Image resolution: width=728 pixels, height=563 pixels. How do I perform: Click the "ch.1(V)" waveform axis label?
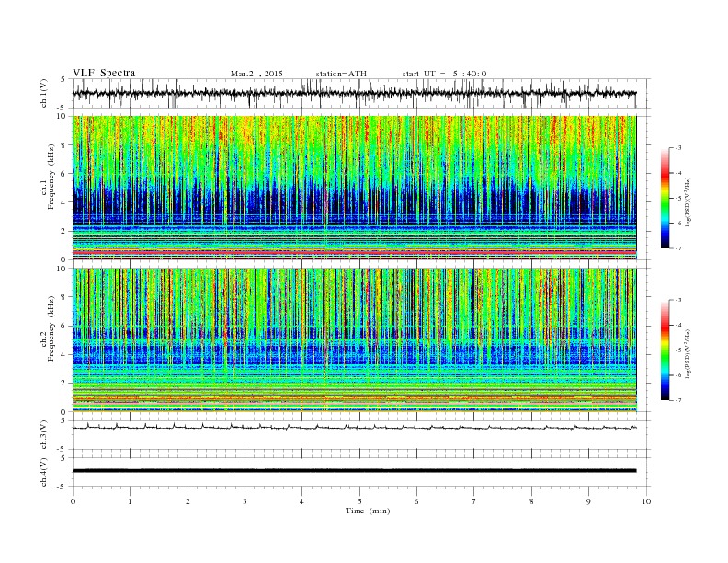(x=44, y=93)
